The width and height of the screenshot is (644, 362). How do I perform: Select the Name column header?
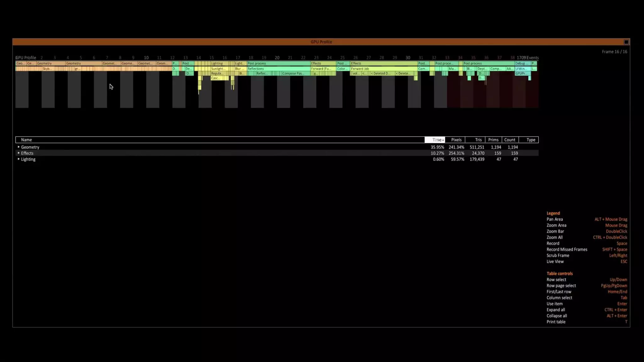(x=26, y=140)
